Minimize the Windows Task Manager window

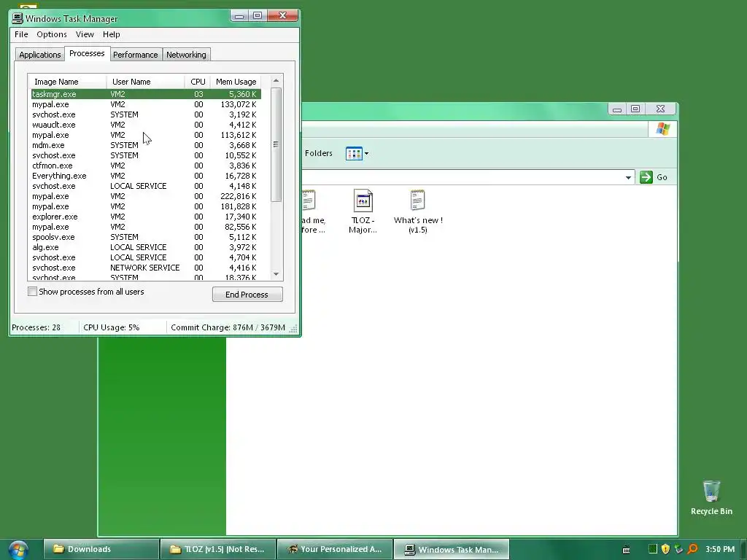239,16
